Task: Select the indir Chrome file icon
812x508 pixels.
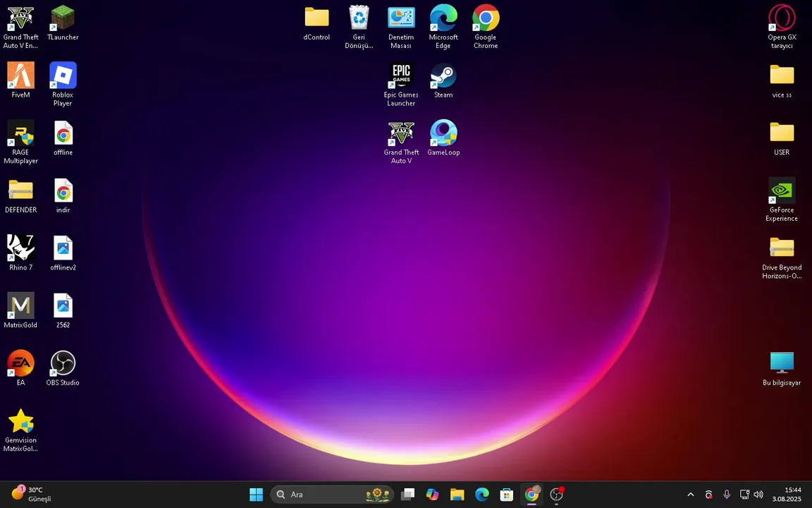Action: pos(63,195)
